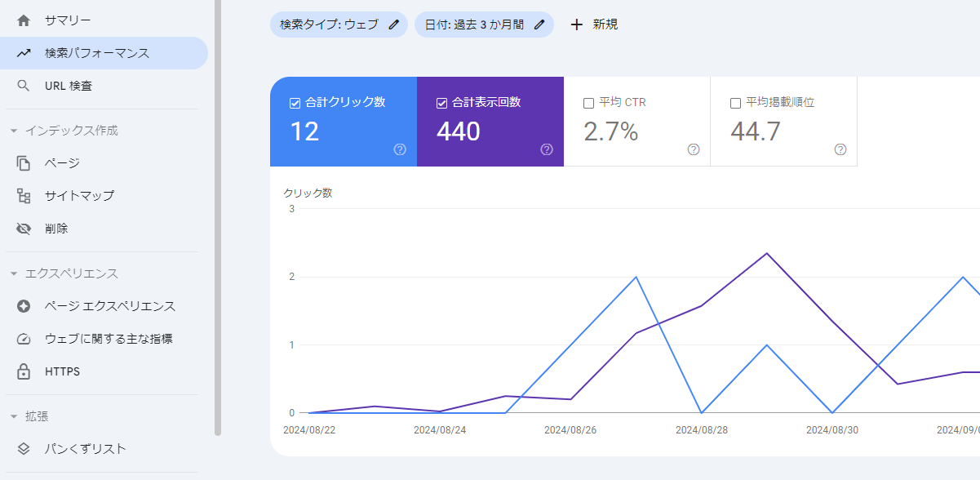Click the クリック数 axis label
The height and width of the screenshot is (480, 980).
pos(308,193)
